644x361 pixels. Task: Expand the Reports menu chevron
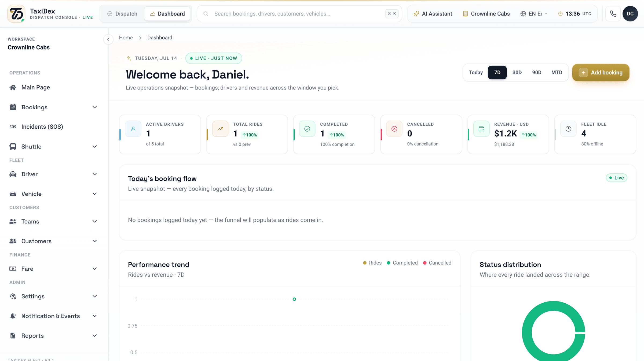click(94, 336)
